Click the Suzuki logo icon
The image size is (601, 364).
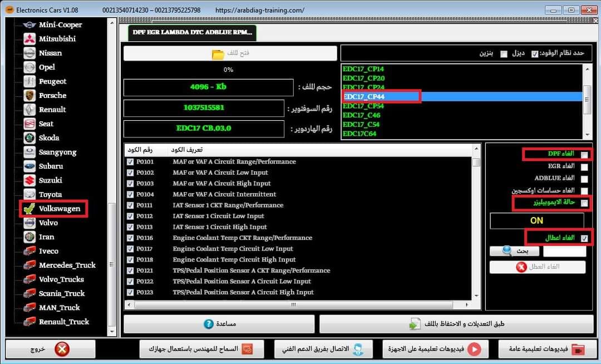(x=29, y=180)
